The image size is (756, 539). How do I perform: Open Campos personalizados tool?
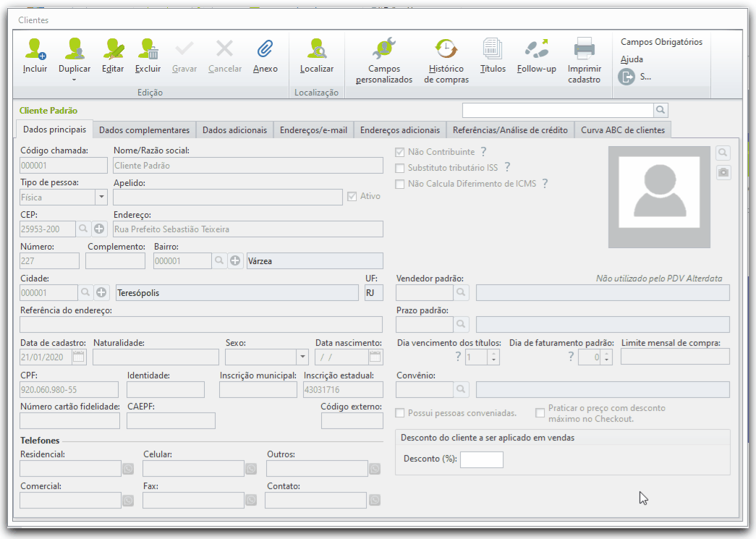pos(383,49)
